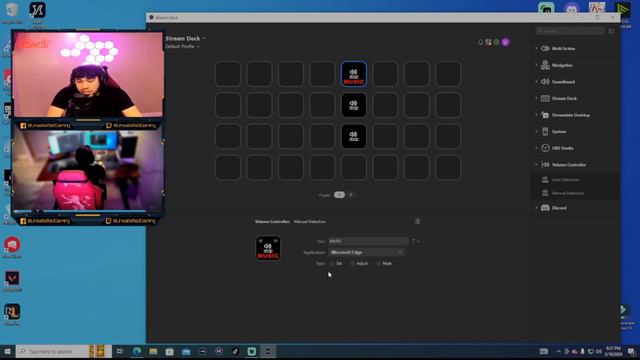Click the Windows taskbar search box
Viewport: 640px width, 360px height.
point(63,351)
